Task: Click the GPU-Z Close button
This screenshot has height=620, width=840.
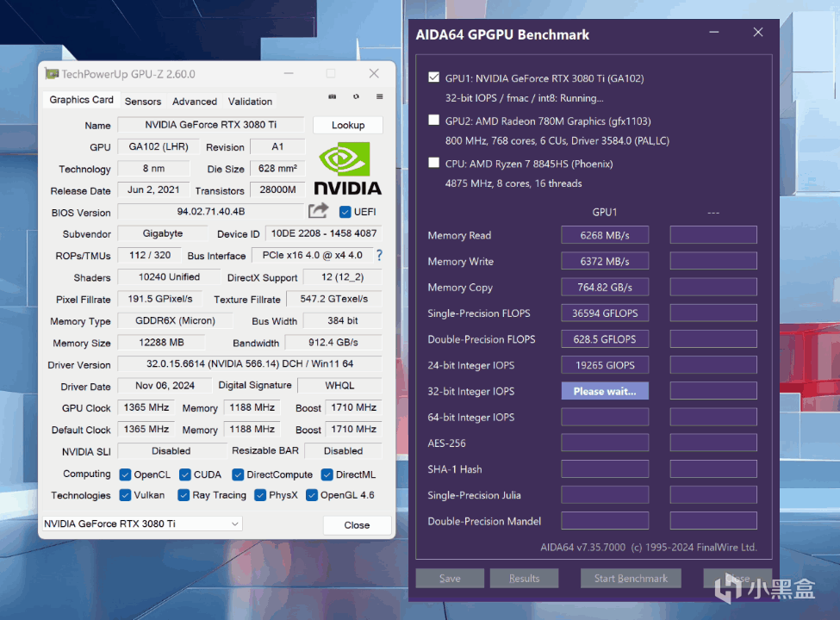Action: pyautogui.click(x=357, y=524)
